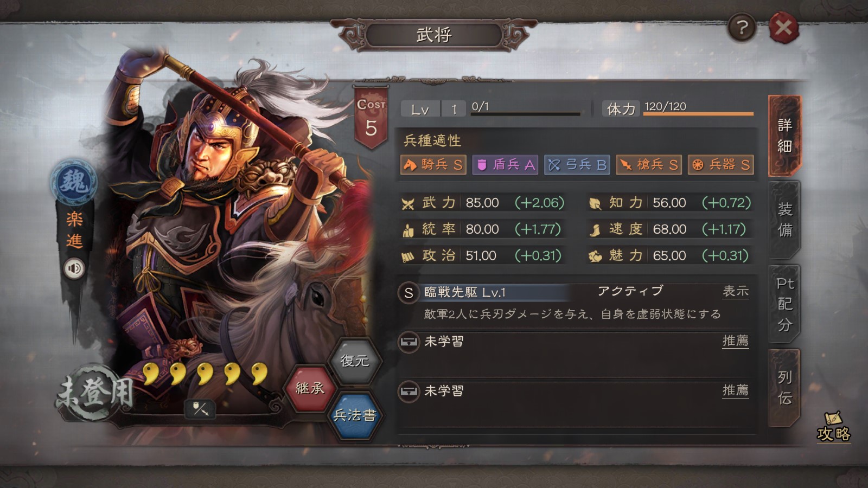The image size is (868, 488).
Task: Open the 攻略 strategy guide icon
Action: click(x=833, y=427)
